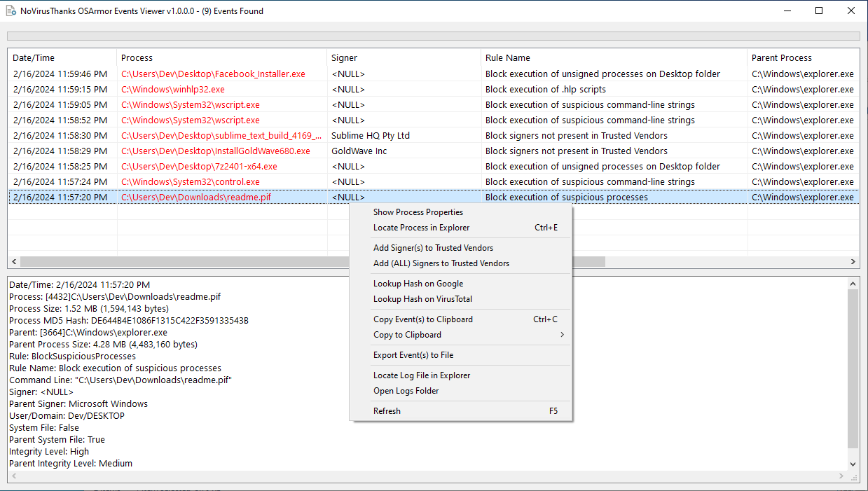Viewport: 868px width, 491px height.
Task: Sort by the Signer column header
Action: 404,58
